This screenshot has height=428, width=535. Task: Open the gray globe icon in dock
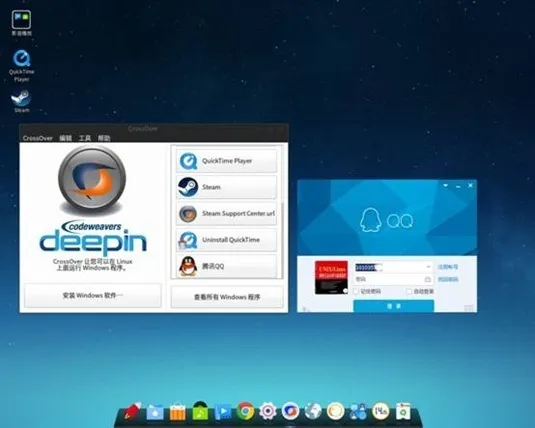pos(313,411)
